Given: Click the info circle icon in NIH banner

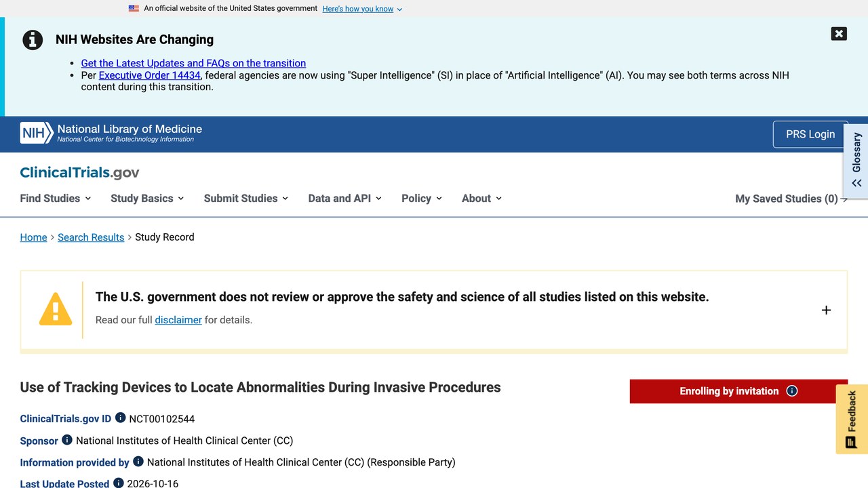Looking at the screenshot, I should [33, 40].
